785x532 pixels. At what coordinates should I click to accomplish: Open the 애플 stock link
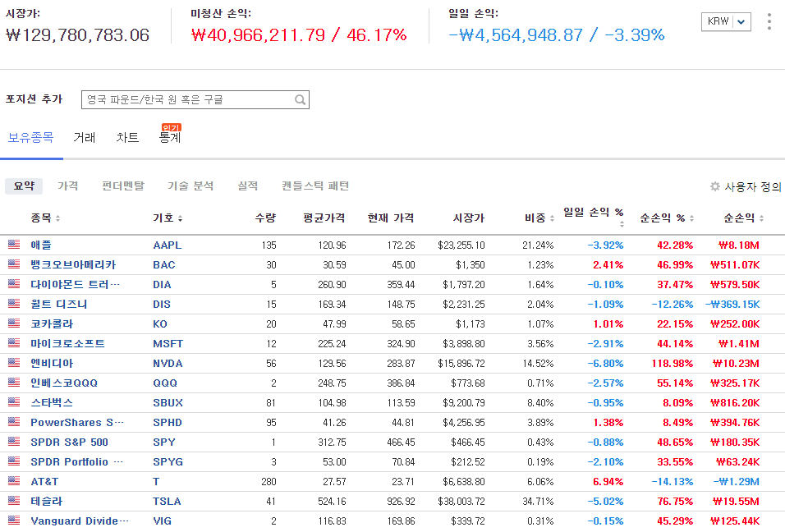click(x=41, y=245)
